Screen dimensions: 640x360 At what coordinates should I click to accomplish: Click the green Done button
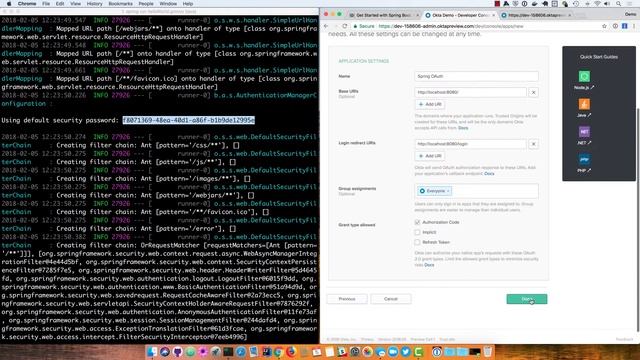[527, 299]
